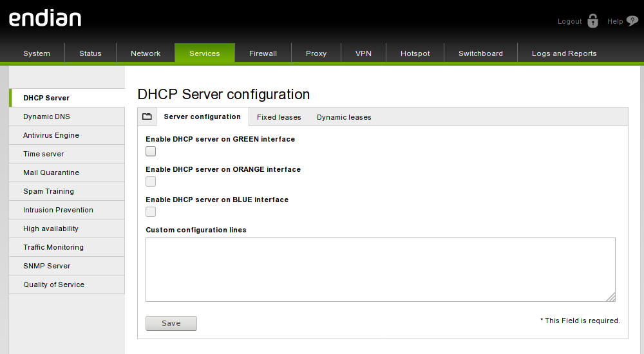Click inside Custom configuration lines textarea
Image resolution: width=644 pixels, height=354 pixels.
coord(381,270)
